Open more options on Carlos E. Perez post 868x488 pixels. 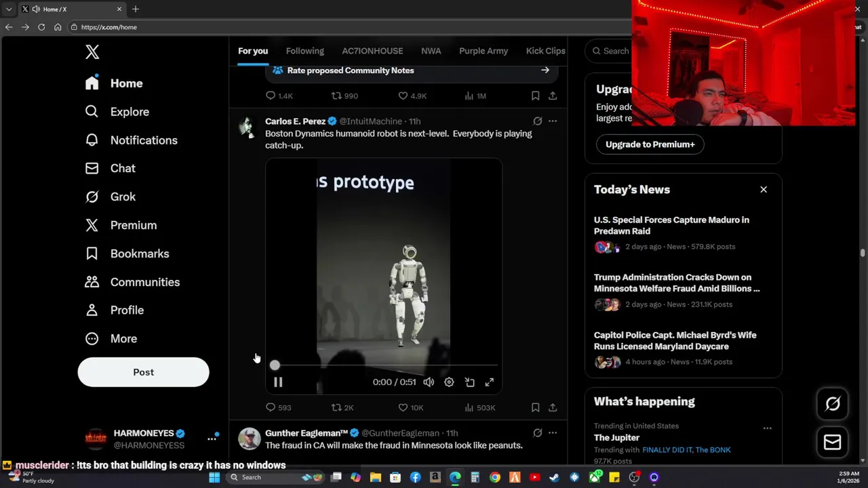click(x=553, y=121)
